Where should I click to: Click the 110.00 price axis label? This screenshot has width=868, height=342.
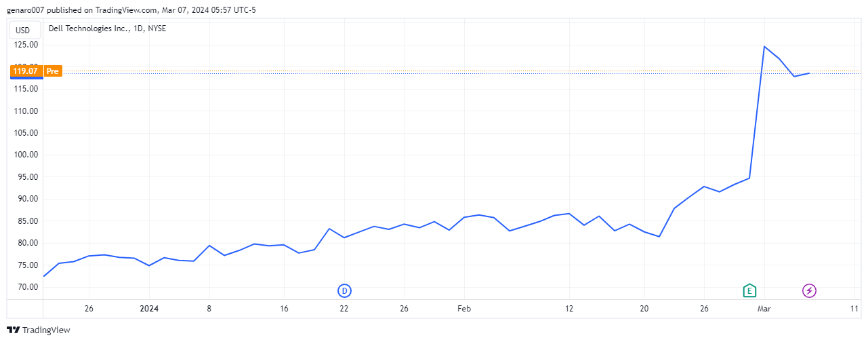pyautogui.click(x=26, y=111)
